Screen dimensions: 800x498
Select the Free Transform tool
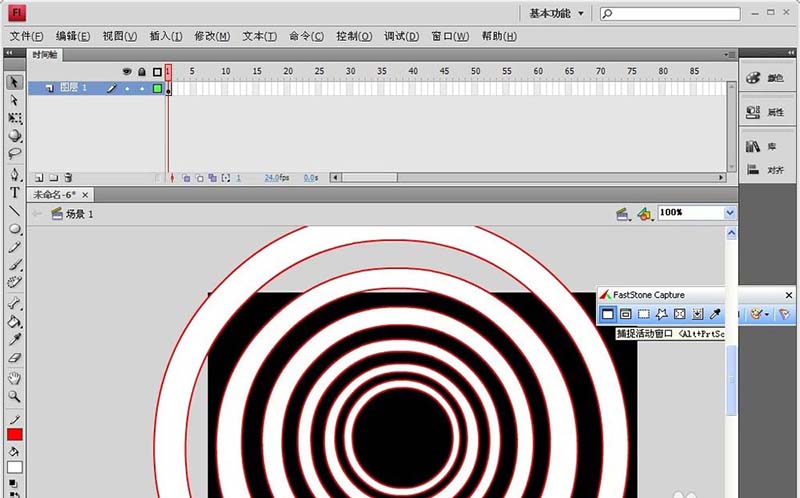point(14,118)
